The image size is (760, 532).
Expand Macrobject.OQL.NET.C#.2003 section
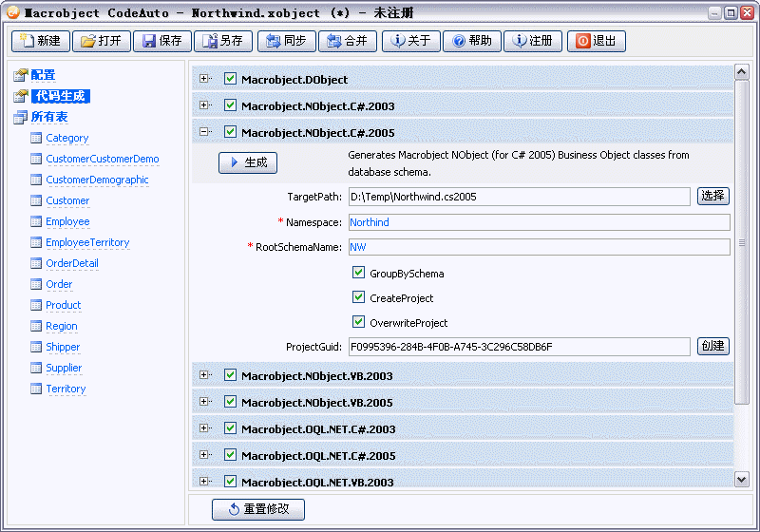point(204,428)
